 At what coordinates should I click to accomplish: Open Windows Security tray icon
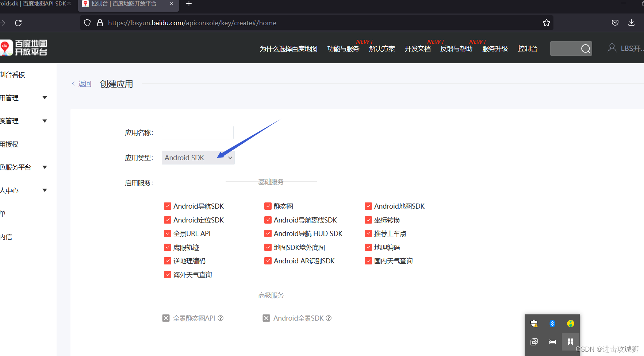tap(534, 324)
